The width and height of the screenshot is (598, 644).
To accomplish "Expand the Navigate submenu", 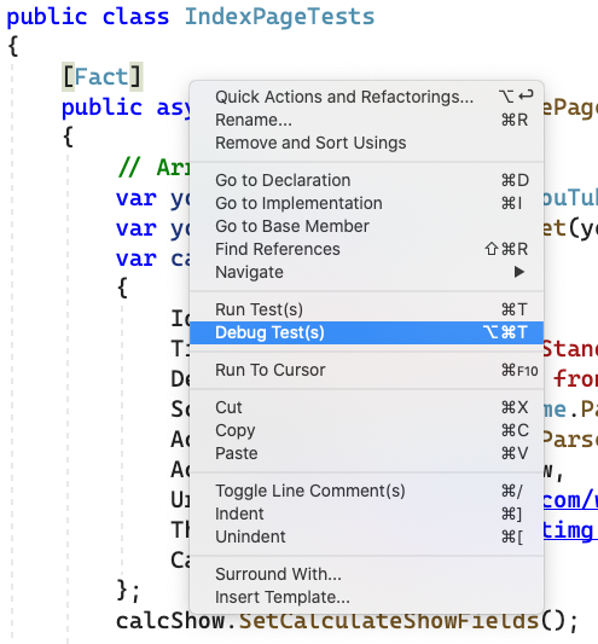I will point(366,272).
